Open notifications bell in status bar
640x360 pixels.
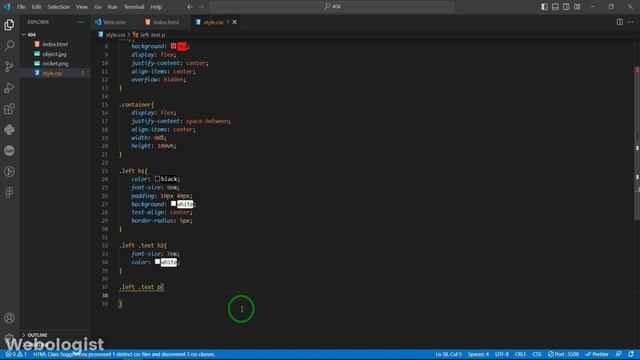631,354
